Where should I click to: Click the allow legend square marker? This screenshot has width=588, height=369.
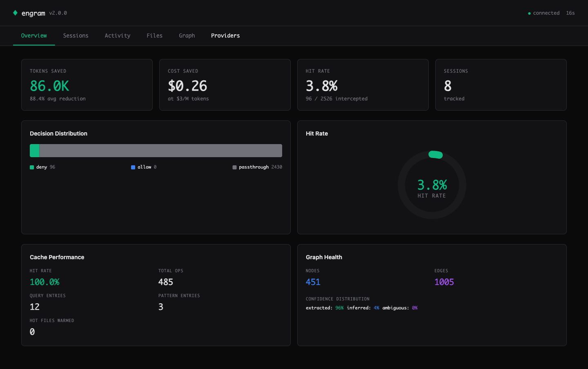[133, 167]
